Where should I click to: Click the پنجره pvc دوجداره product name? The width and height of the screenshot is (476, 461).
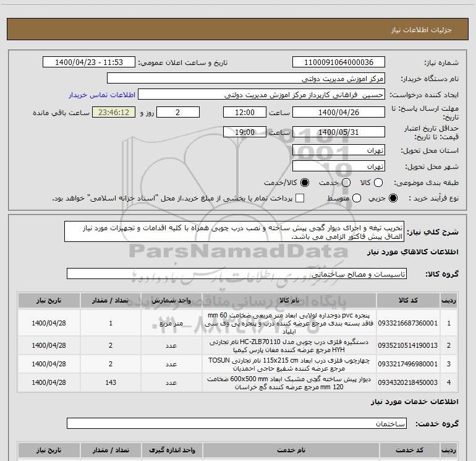(289, 323)
